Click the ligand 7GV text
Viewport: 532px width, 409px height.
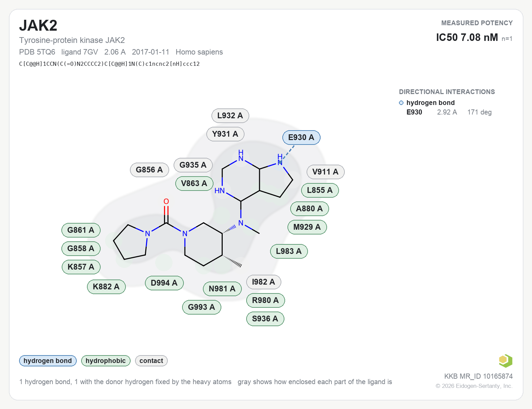(80, 52)
